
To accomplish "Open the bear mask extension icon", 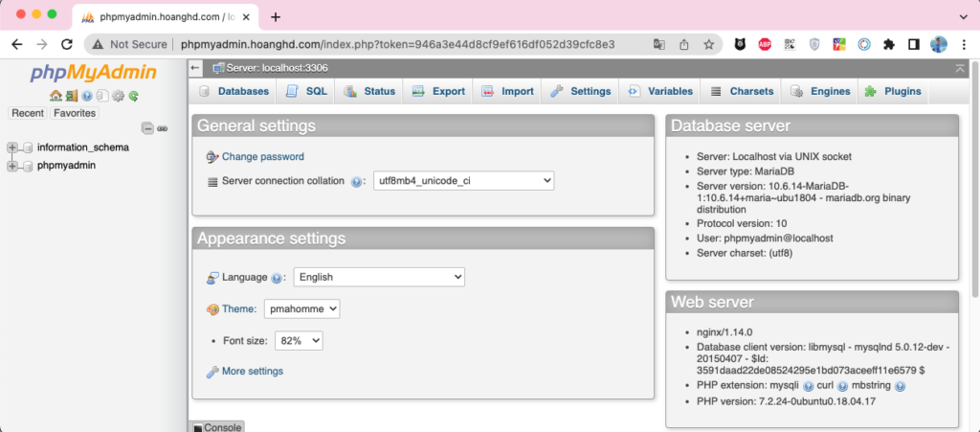I will (740, 44).
